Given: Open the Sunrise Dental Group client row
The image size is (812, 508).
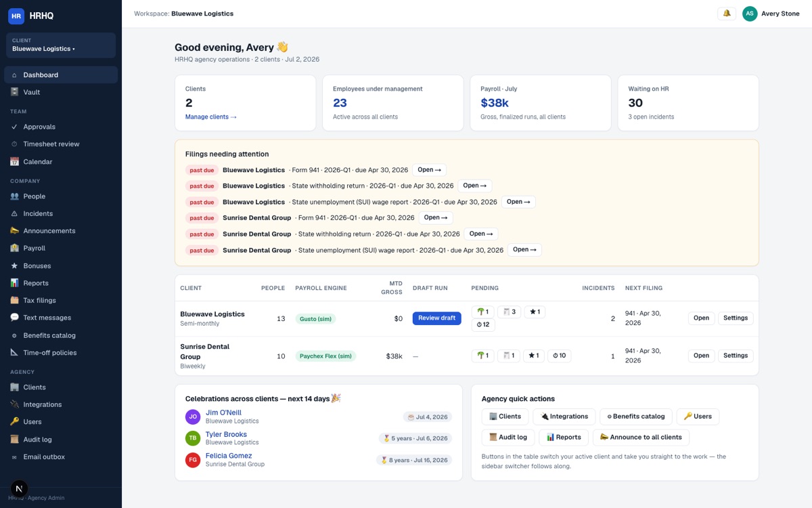Looking at the screenshot, I should click(701, 356).
